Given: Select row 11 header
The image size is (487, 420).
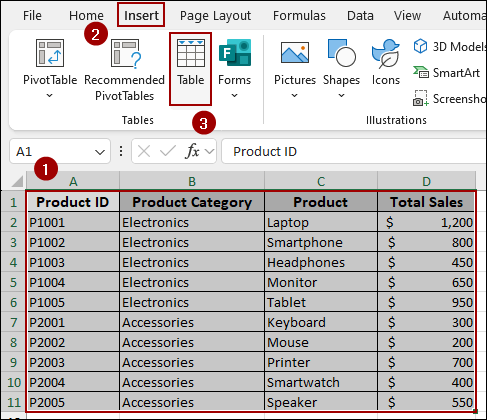Looking at the screenshot, I should (13, 402).
